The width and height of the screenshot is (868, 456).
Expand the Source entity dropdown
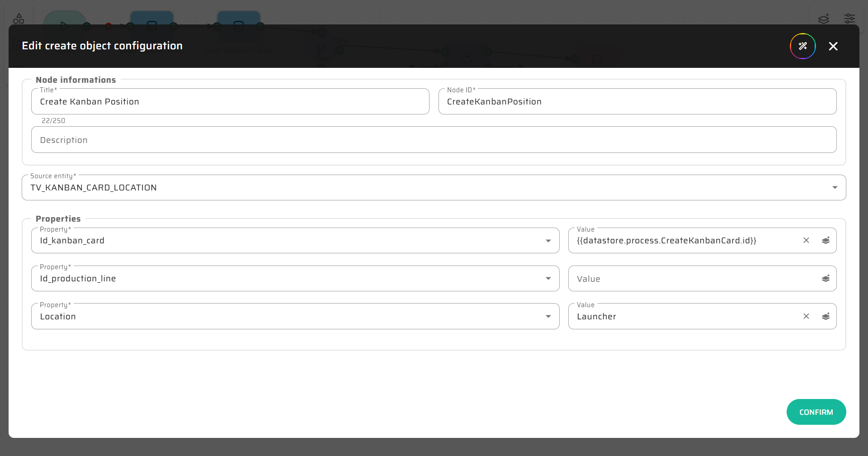pos(835,188)
